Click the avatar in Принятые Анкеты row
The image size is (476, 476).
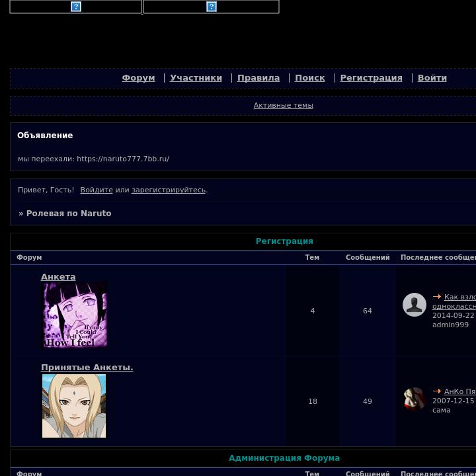click(x=415, y=399)
